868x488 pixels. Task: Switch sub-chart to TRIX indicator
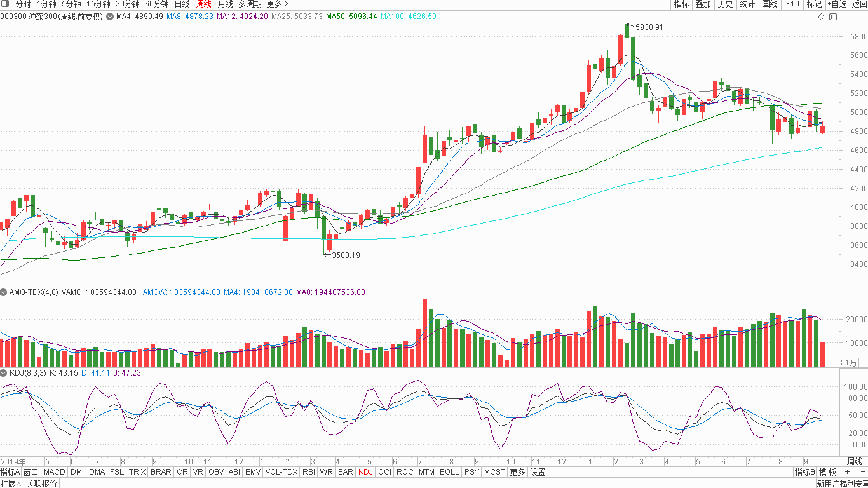tap(137, 472)
